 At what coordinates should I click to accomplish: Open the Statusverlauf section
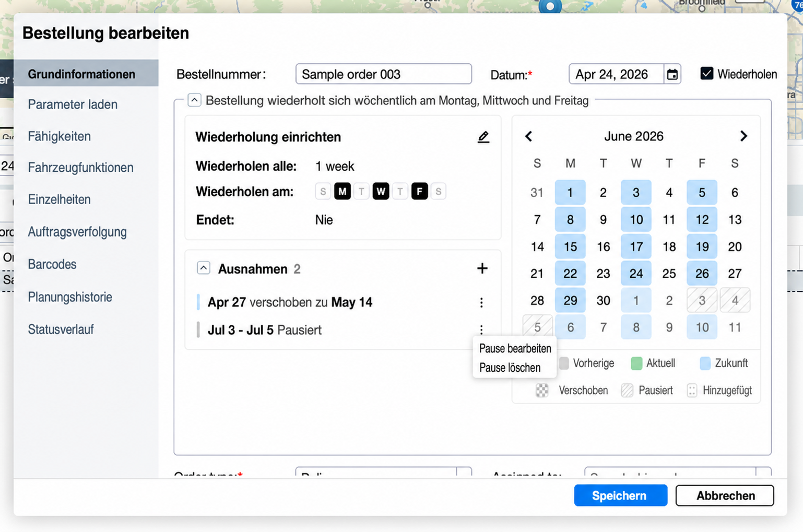tap(61, 329)
